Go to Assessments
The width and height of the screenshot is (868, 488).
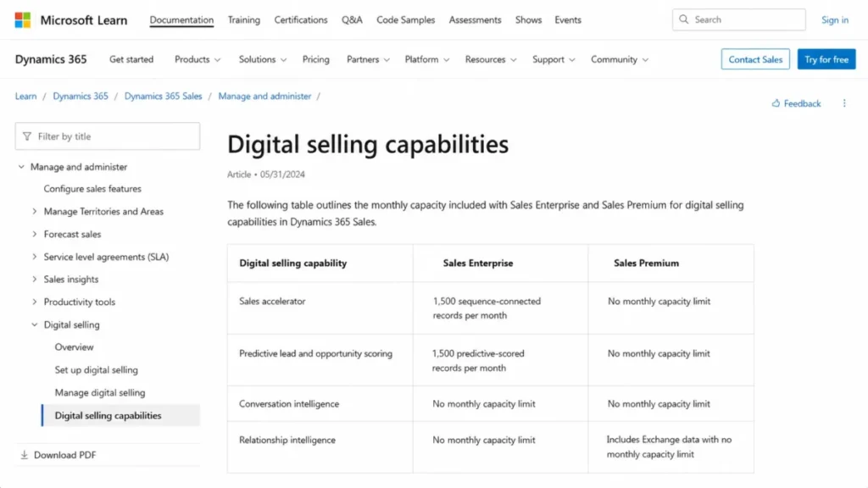475,20
